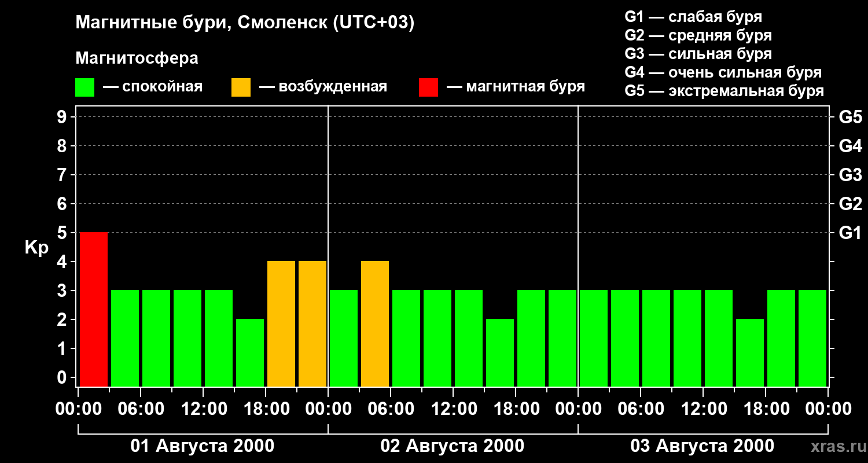
Task: Click the legend label "— спокойная"
Action: click(153, 87)
